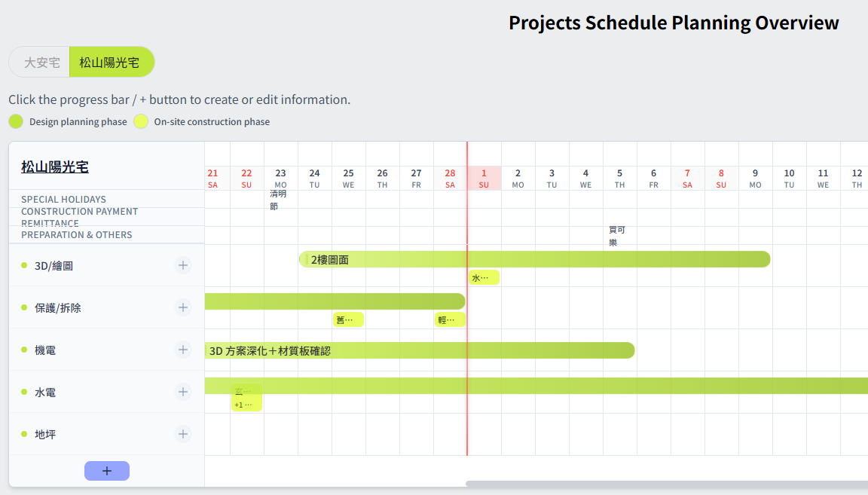Add an entry to the 水電 row
Image resolution: width=868 pixels, height=495 pixels.
[183, 392]
